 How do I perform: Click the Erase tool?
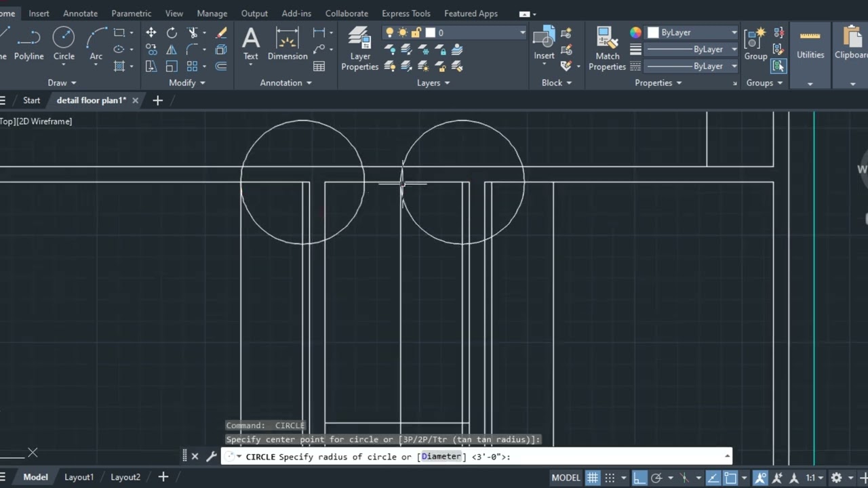tap(221, 33)
